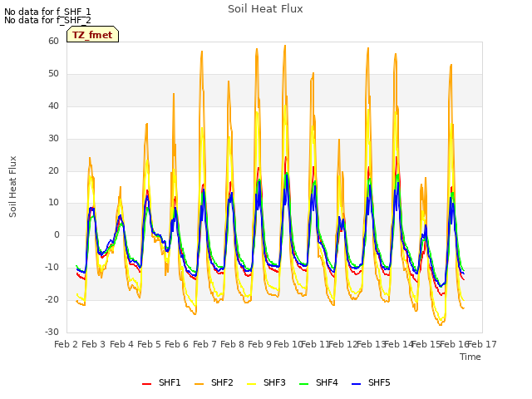Click the Feb 9 x-axis label
The height and width of the screenshot is (399, 532).
click(260, 344)
